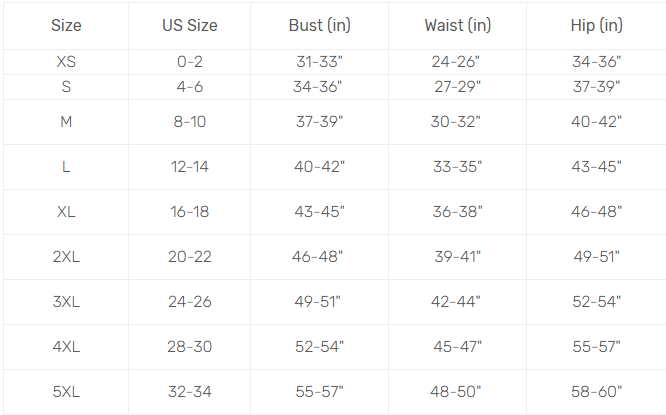Click hip measurement 58-60" cell
Image resolution: width=666 pixels, height=415 pixels.
[596, 392]
